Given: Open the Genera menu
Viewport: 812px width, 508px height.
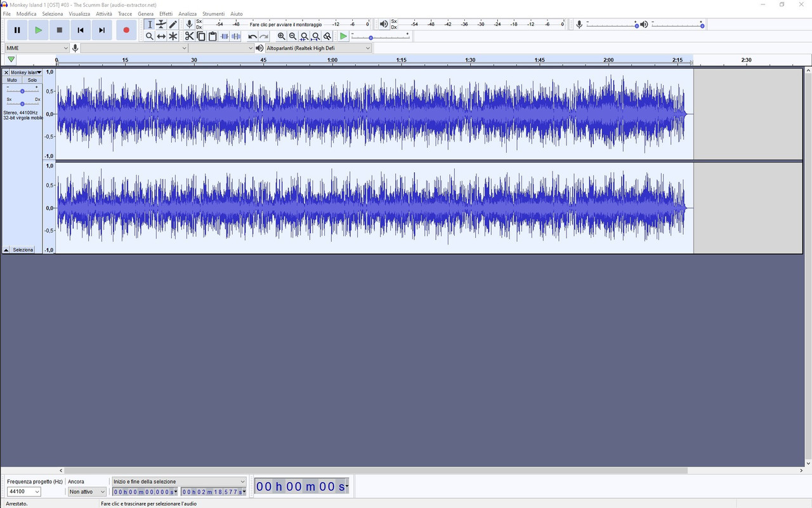Looking at the screenshot, I should (145, 13).
